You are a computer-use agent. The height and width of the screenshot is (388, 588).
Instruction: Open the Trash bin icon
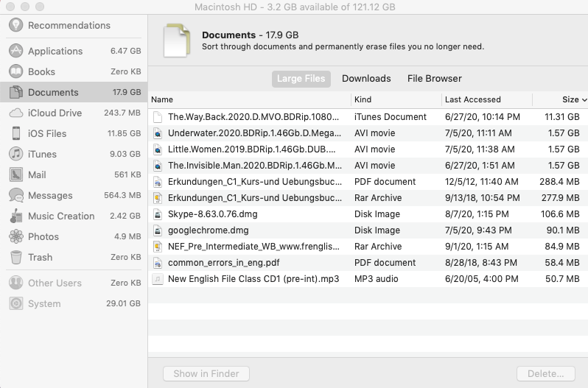(15, 257)
